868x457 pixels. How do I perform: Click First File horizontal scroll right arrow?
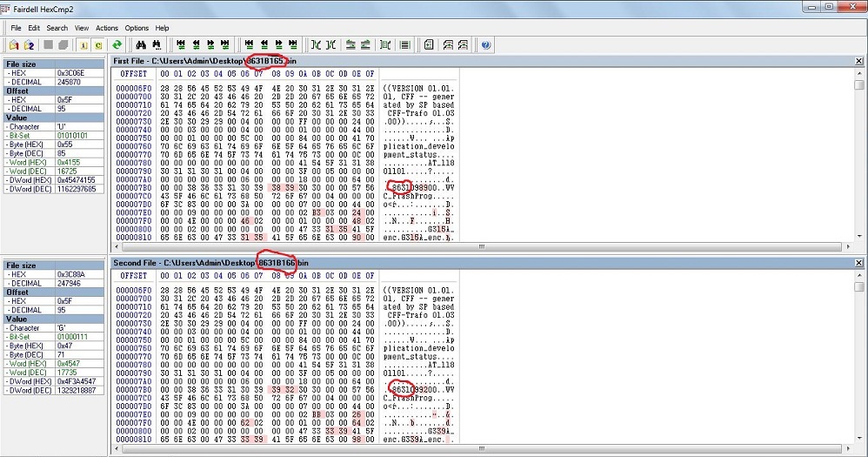tap(849, 246)
